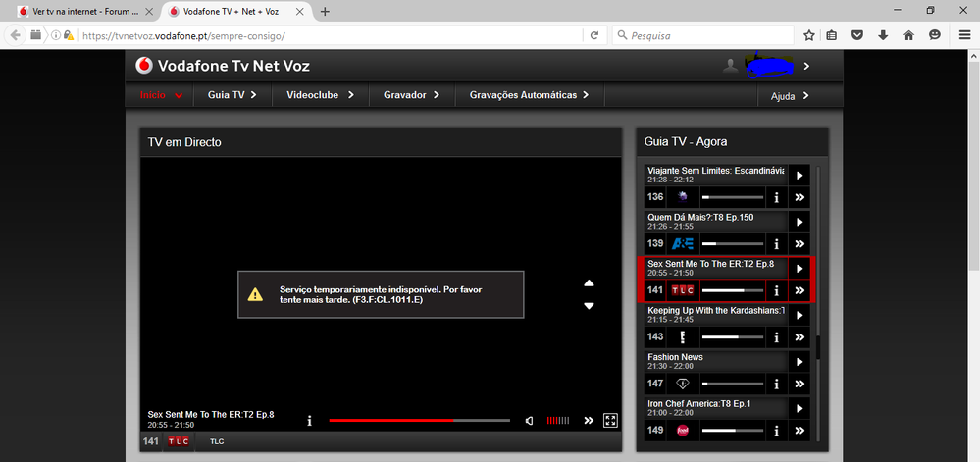Expand the Início menu dropdown
Screen dimensions: 980x462
click(x=162, y=95)
